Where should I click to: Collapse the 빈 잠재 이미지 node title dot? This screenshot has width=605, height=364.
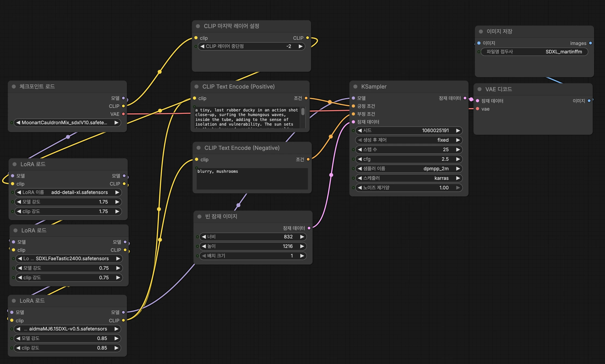[199, 217]
